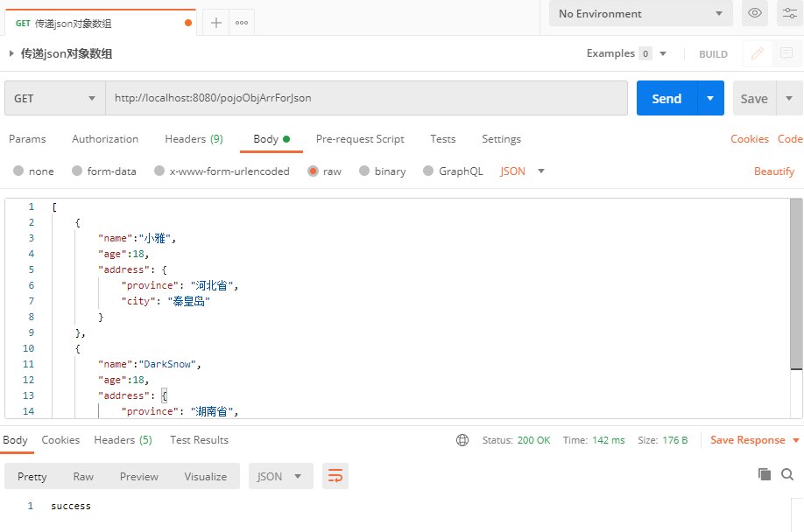
Task: Select x-www-form-urlencoded radio option
Action: coord(159,171)
